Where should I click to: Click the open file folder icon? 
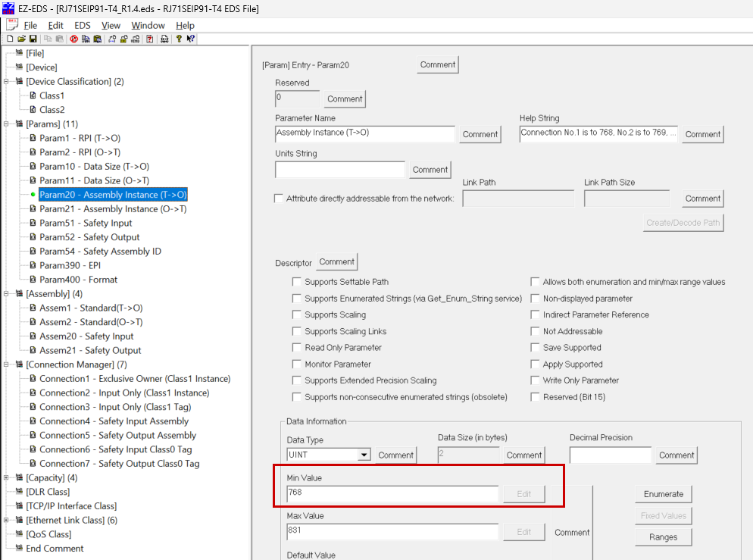coord(22,39)
